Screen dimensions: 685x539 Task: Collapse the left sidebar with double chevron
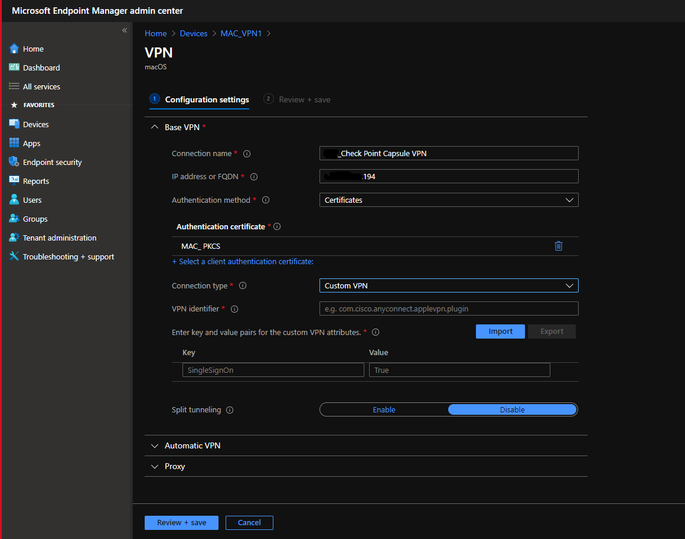(125, 31)
